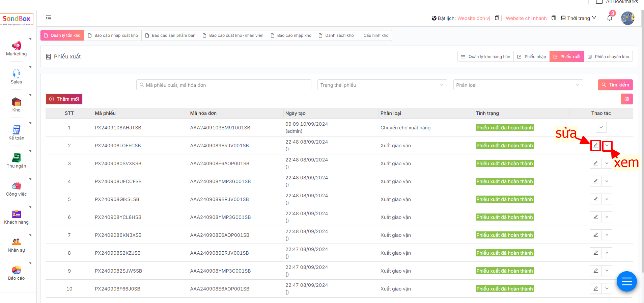Focus the Mã phiếu xuất search field
This screenshot has width=644, height=303.
(224, 85)
